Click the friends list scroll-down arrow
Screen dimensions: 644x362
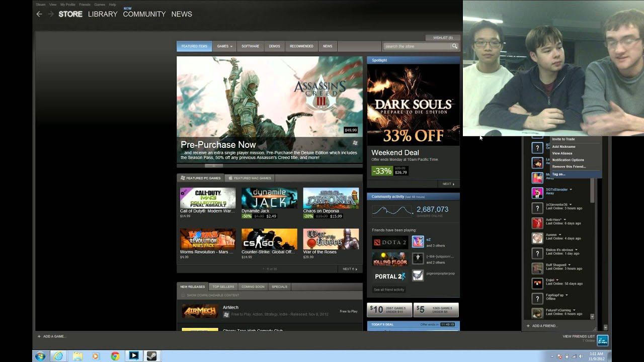(x=592, y=317)
